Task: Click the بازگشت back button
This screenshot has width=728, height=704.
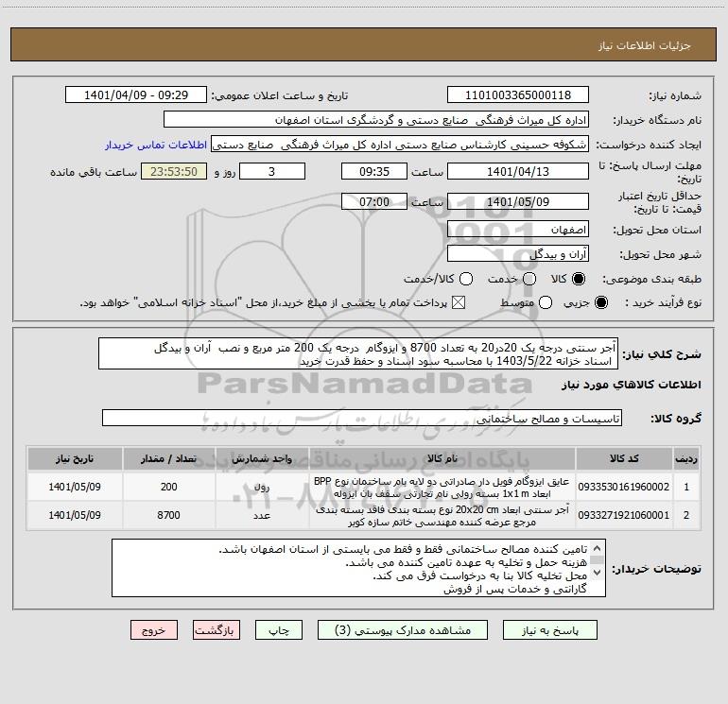Action: pyautogui.click(x=217, y=630)
